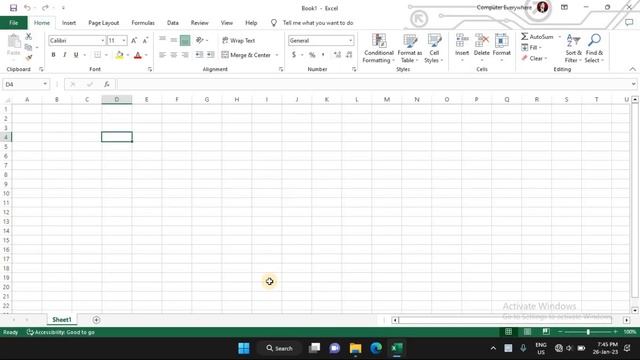
Task: Collapse the ribbon with the chevron
Action: (x=632, y=69)
